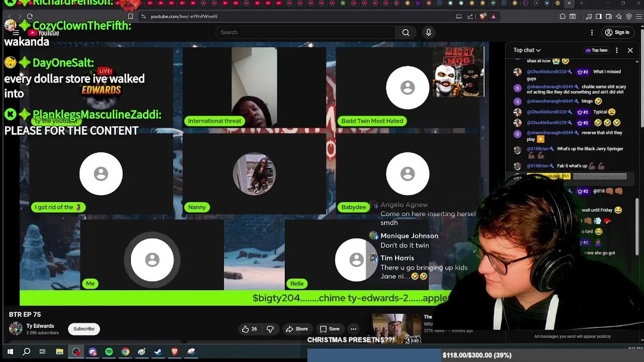Screen dimensions: 644x362
Task: Open the Top fans leaderboard
Action: tap(597, 50)
